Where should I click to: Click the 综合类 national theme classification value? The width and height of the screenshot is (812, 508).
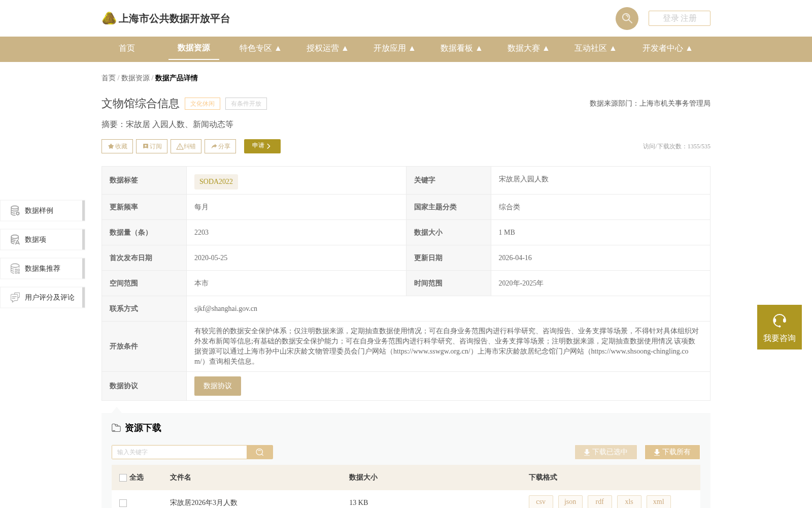(x=509, y=207)
